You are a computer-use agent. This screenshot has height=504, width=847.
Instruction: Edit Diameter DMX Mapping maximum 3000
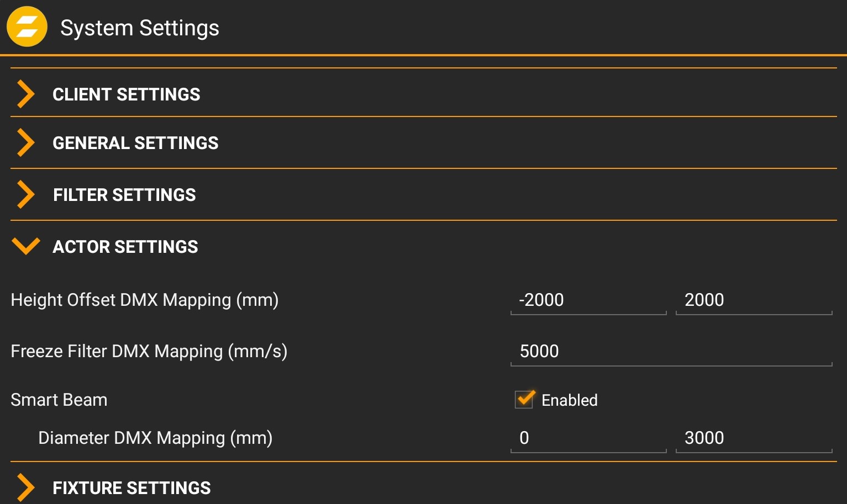[753, 438]
